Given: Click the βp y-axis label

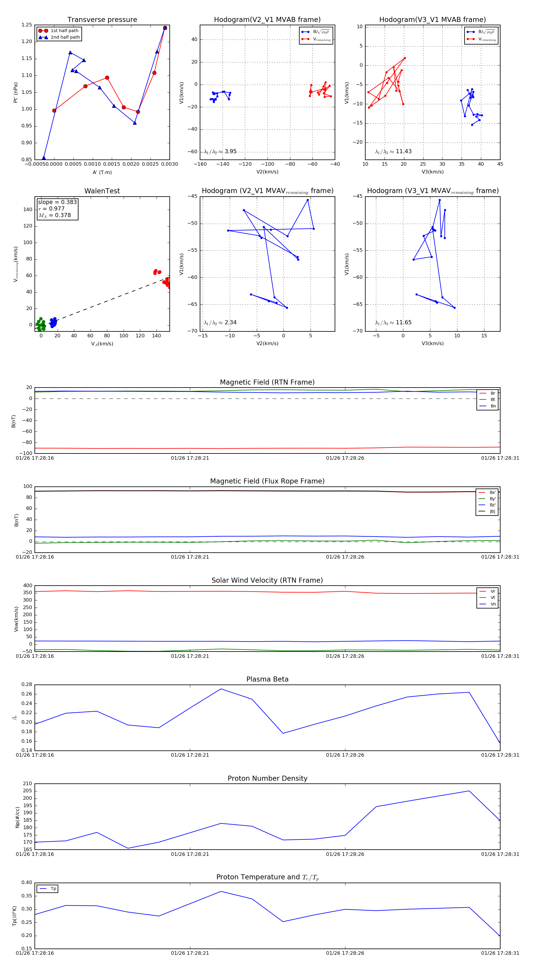Looking at the screenshot, I should pyautogui.click(x=15, y=718).
